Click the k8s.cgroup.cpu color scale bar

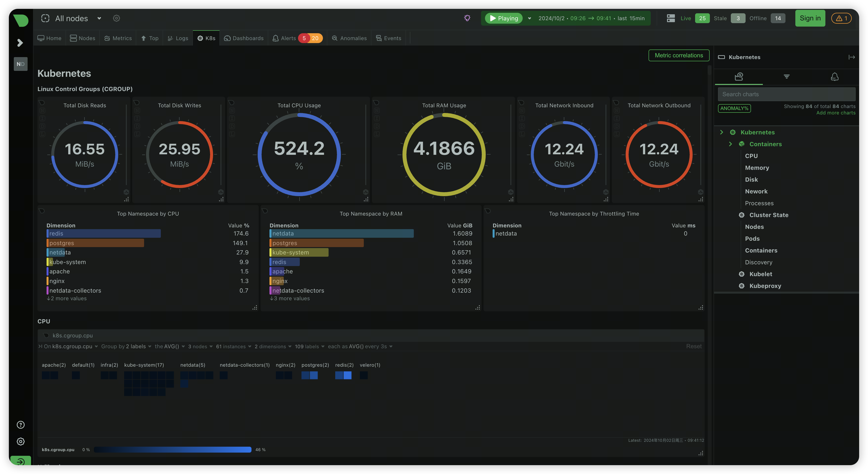[172, 449]
